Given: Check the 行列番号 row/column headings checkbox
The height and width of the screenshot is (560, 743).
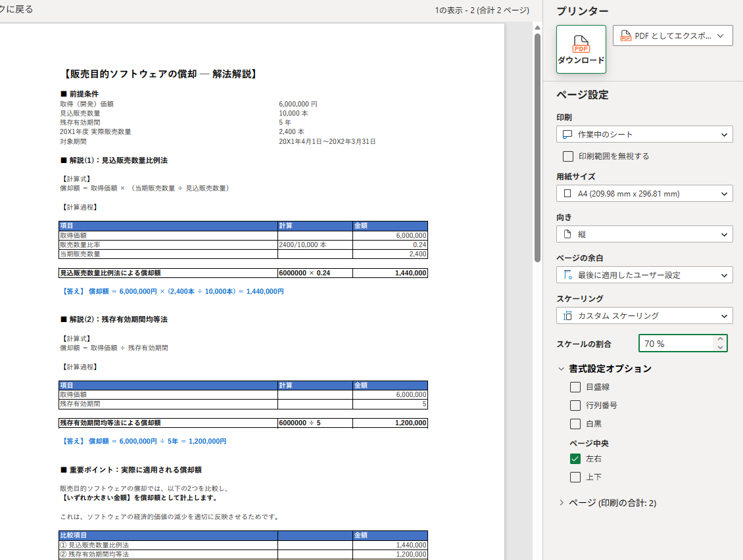Looking at the screenshot, I should click(x=575, y=406).
